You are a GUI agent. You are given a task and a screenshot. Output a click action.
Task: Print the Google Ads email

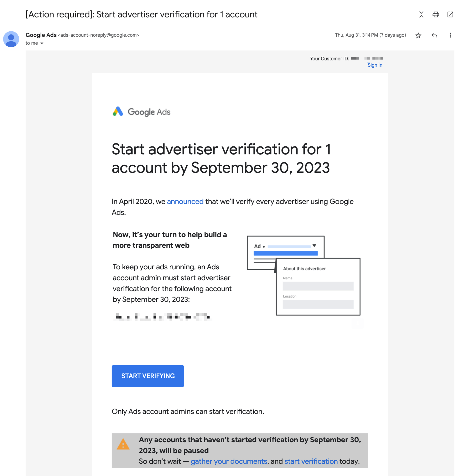click(435, 15)
